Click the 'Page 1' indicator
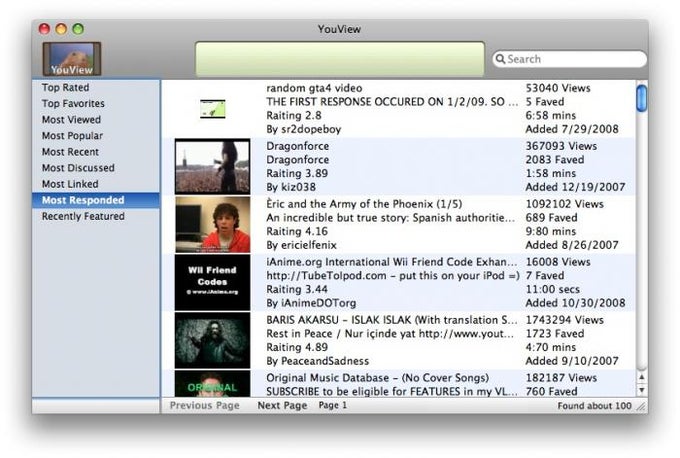The height and width of the screenshot is (458, 680). pos(333,406)
